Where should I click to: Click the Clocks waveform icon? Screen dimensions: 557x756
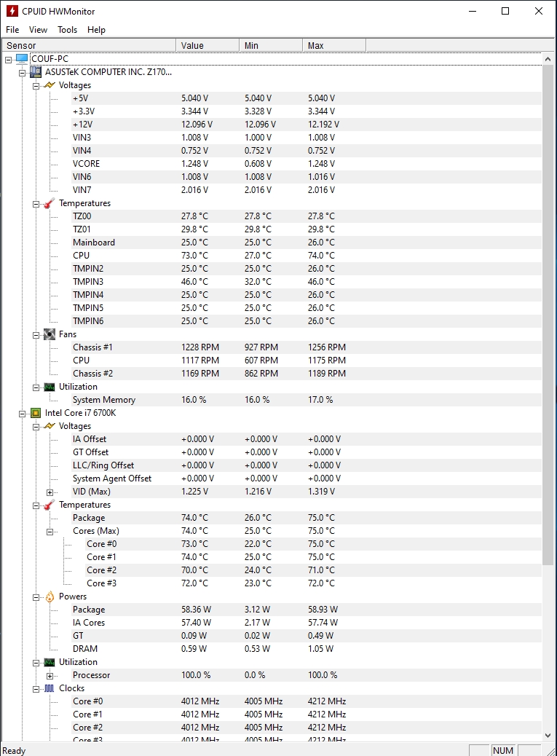50,688
